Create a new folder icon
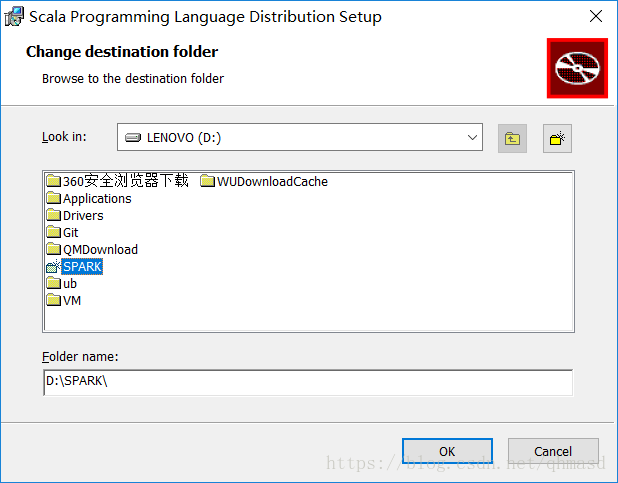618x483 pixels. click(557, 138)
